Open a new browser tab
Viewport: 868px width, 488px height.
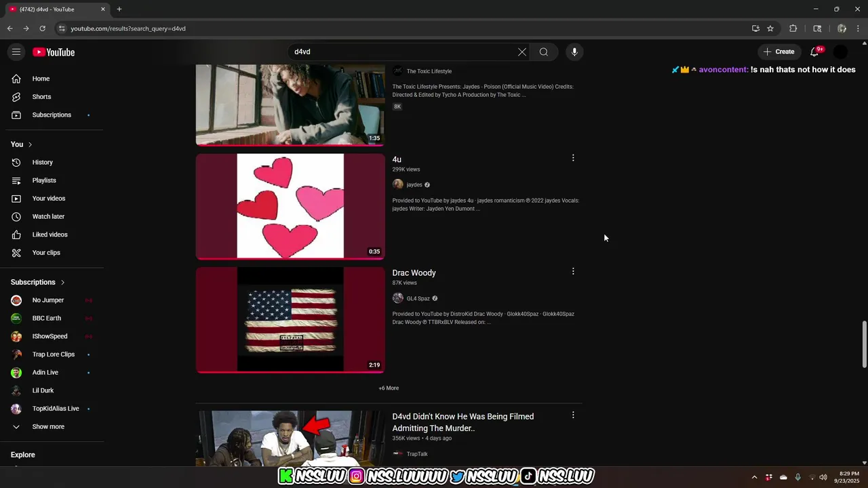pos(119,9)
